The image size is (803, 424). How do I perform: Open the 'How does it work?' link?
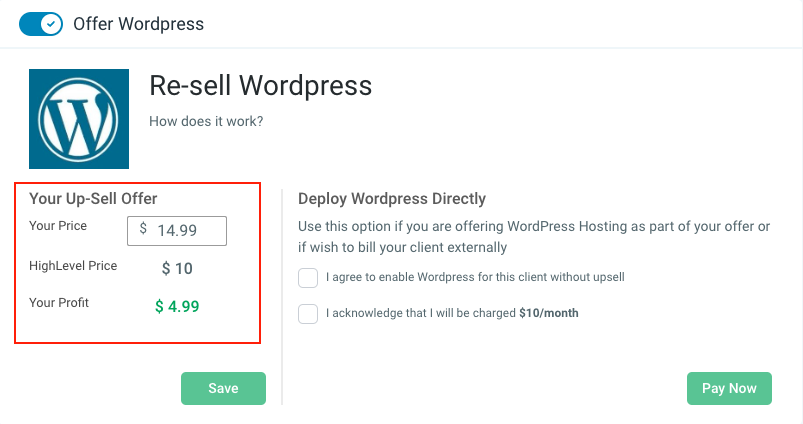tap(206, 121)
